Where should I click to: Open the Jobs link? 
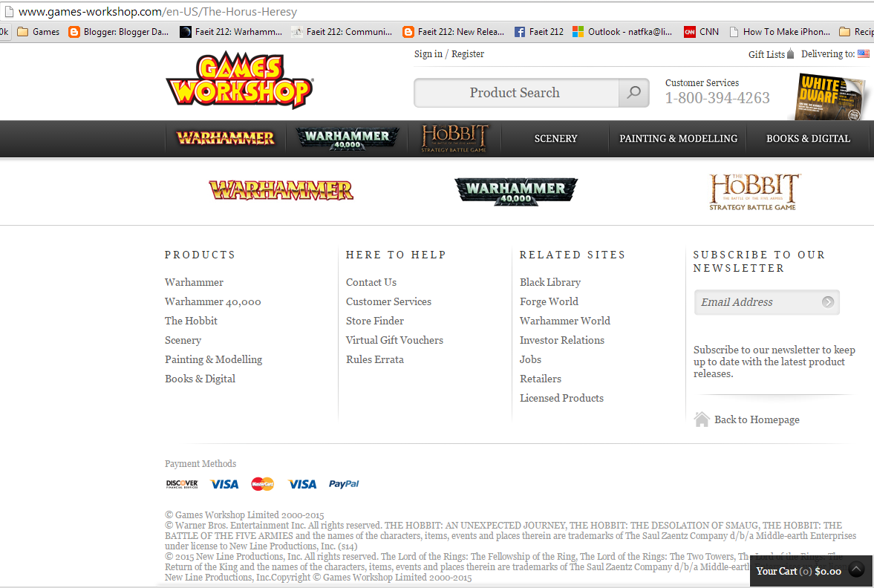(531, 359)
